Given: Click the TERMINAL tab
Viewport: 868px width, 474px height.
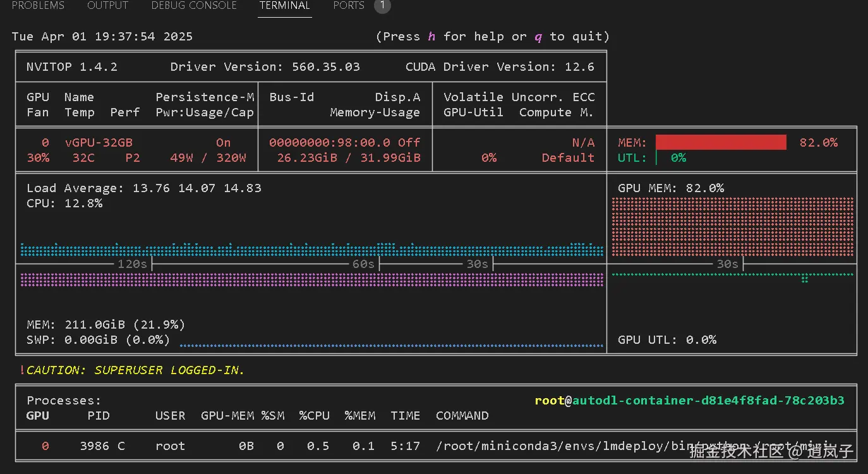Looking at the screenshot, I should pyautogui.click(x=285, y=6).
